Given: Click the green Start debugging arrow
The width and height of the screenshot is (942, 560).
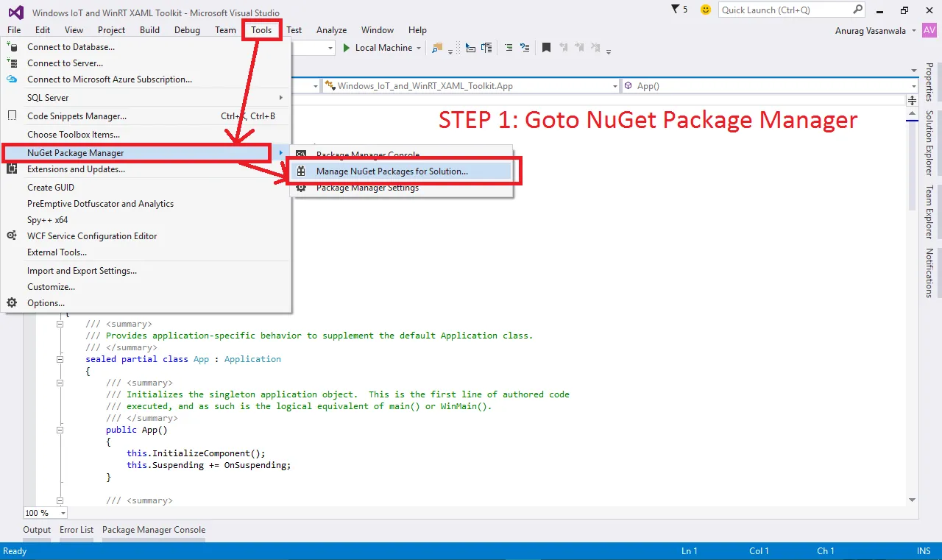Looking at the screenshot, I should click(347, 48).
